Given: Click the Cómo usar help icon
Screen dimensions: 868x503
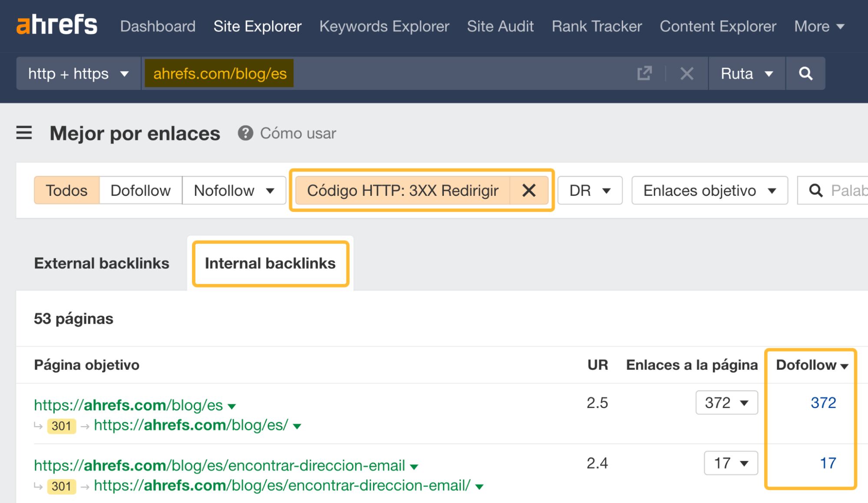Looking at the screenshot, I should click(x=245, y=133).
